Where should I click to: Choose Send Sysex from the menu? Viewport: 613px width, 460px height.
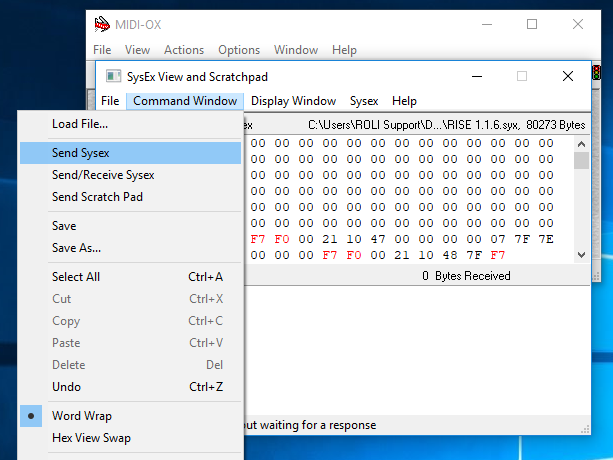coord(81,153)
